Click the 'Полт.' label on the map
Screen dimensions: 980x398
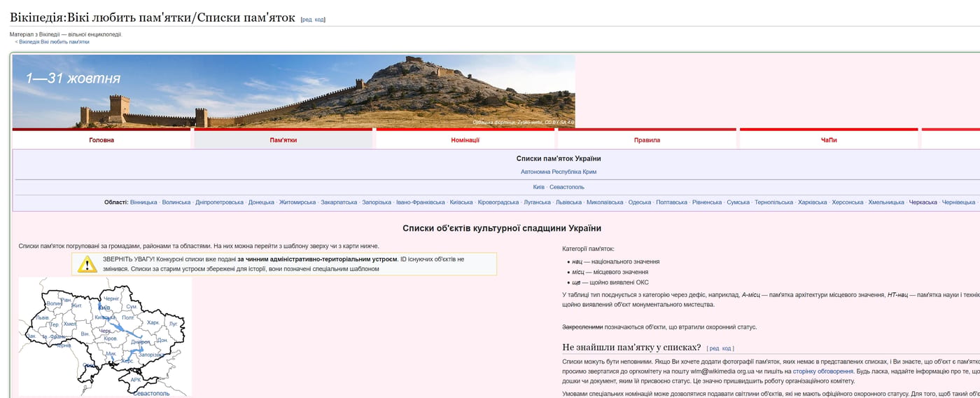click(x=128, y=318)
